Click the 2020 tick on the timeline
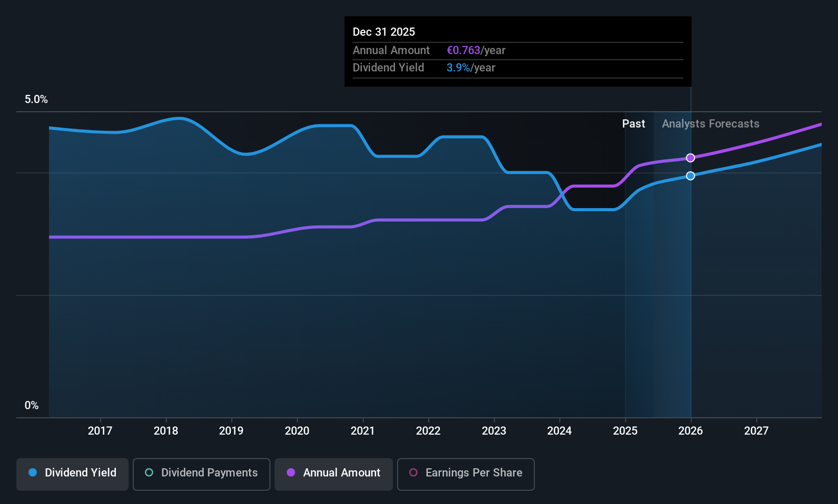The image size is (838, 504). click(297, 431)
